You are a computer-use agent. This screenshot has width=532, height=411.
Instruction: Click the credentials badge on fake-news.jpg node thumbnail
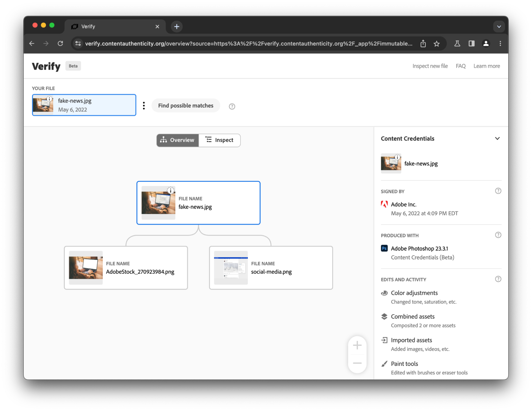click(171, 190)
